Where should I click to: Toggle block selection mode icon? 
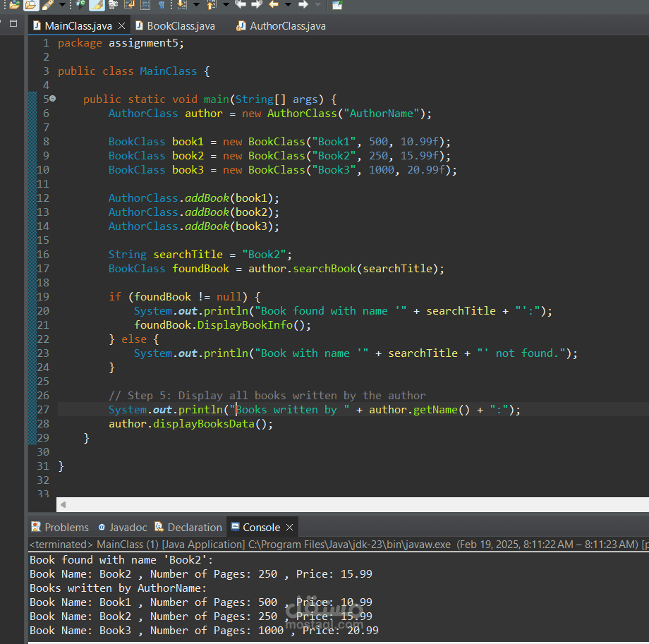click(x=145, y=5)
